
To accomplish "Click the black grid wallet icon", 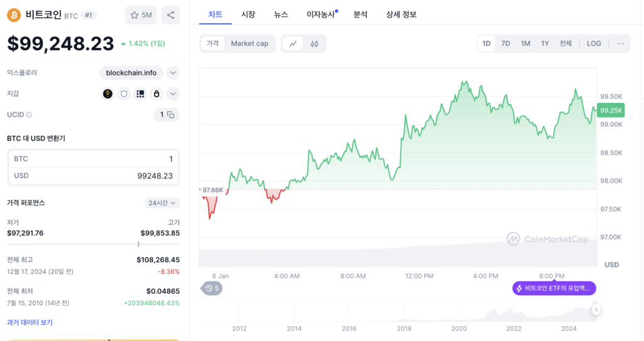I will point(140,94).
